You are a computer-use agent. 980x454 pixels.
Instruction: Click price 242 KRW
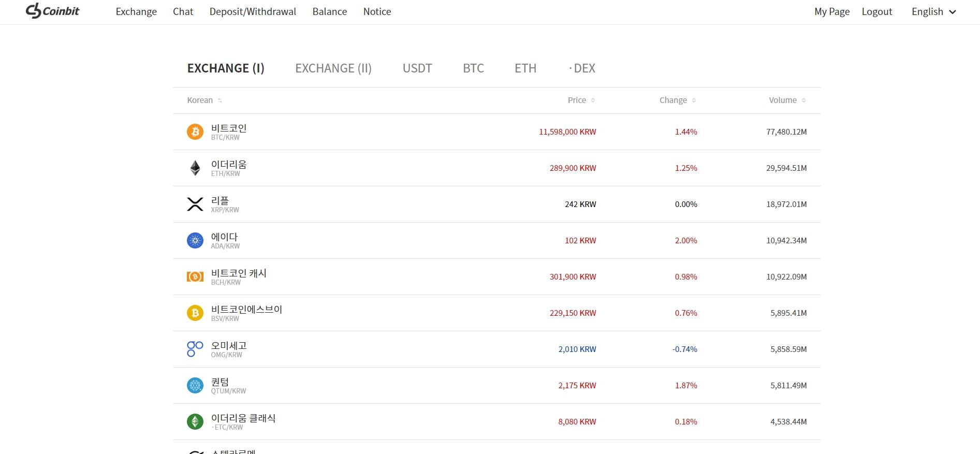point(580,204)
